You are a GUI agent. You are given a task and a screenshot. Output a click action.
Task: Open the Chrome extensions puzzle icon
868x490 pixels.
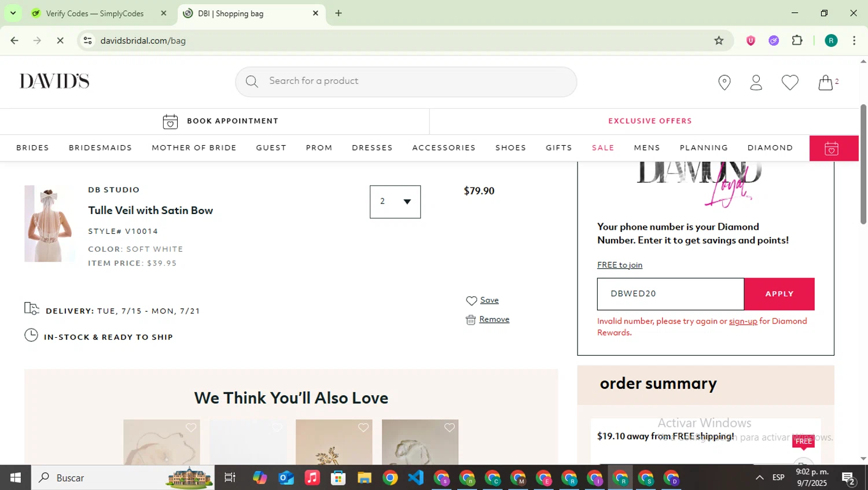coord(797,40)
